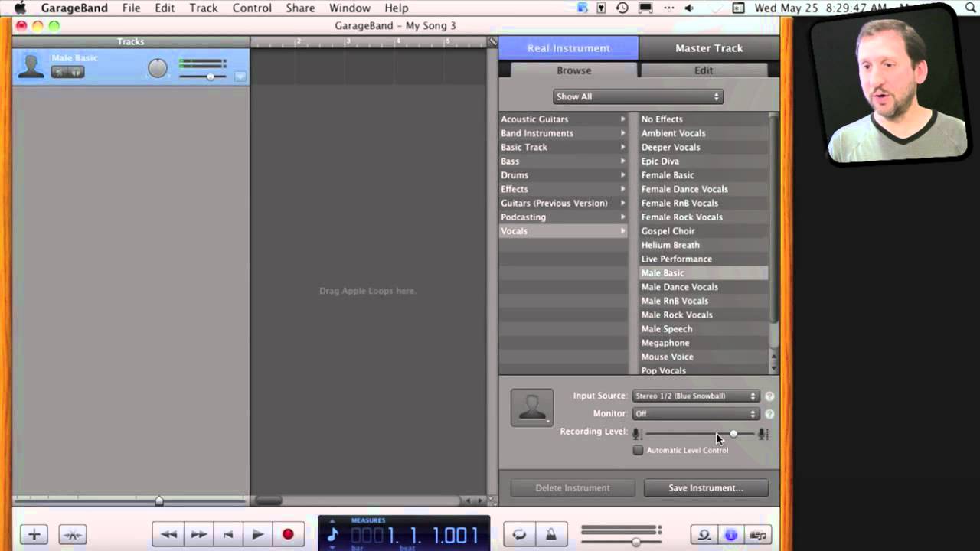
Task: Switch to the Real Instrument tab
Action: 568,47
